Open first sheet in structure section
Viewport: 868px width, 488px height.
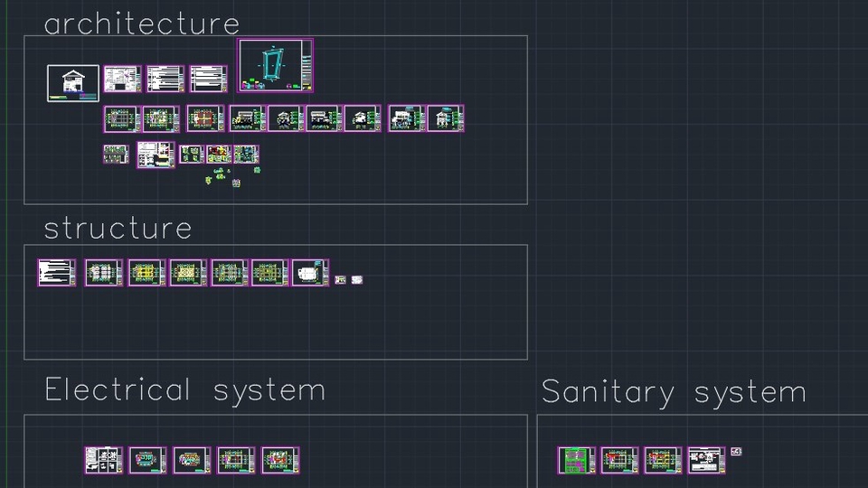(57, 273)
